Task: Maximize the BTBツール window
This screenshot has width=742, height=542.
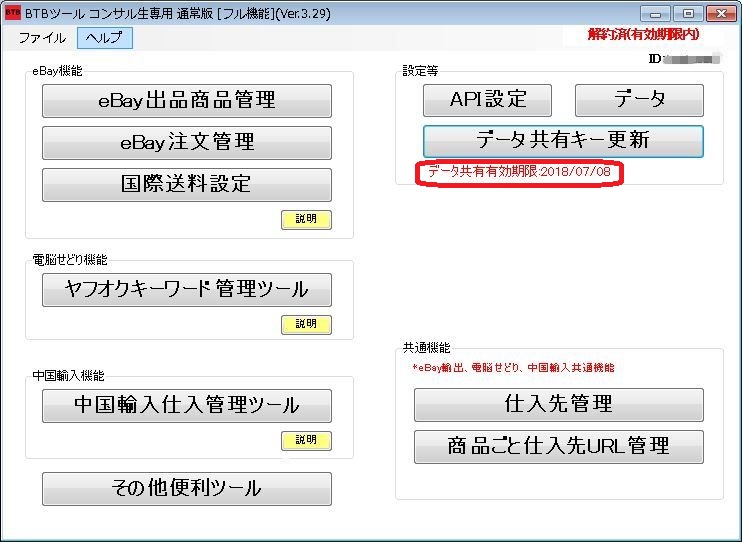Action: point(688,14)
